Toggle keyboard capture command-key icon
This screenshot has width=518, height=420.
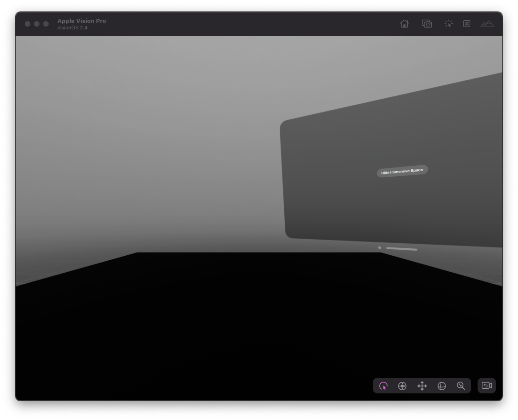click(467, 24)
